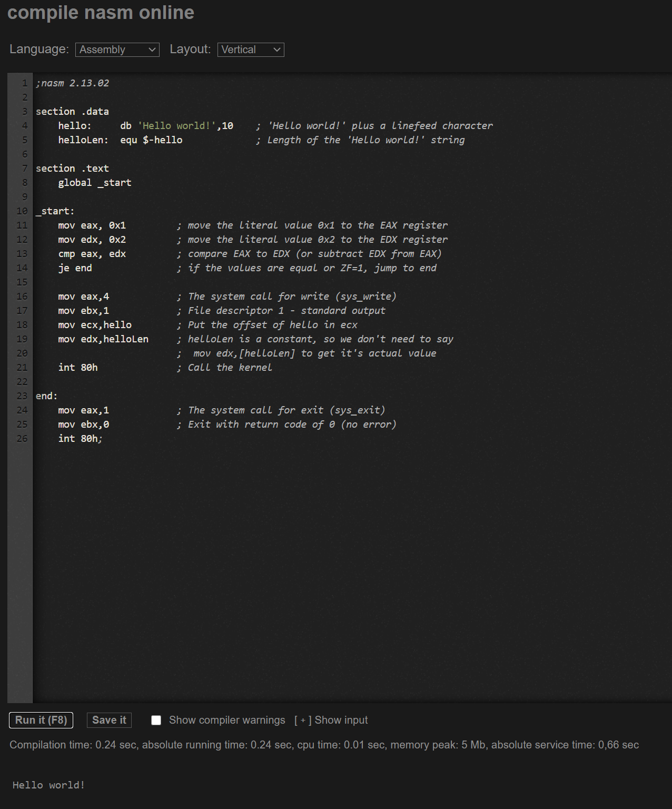Click line number 16 in the gutter

click(22, 297)
